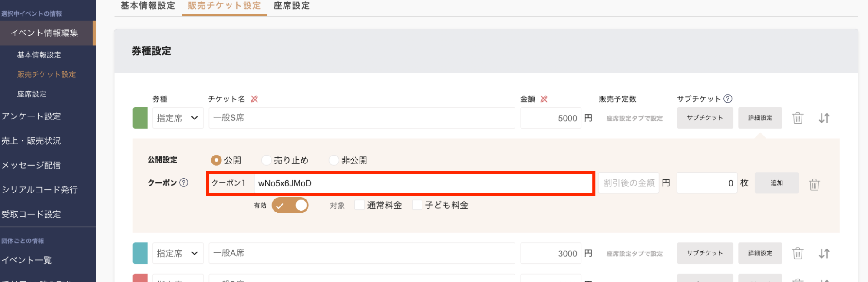This screenshot has height=282, width=868.
Task: Open 詳細設定 for the 一般A席 ticket
Action: pyautogui.click(x=760, y=253)
